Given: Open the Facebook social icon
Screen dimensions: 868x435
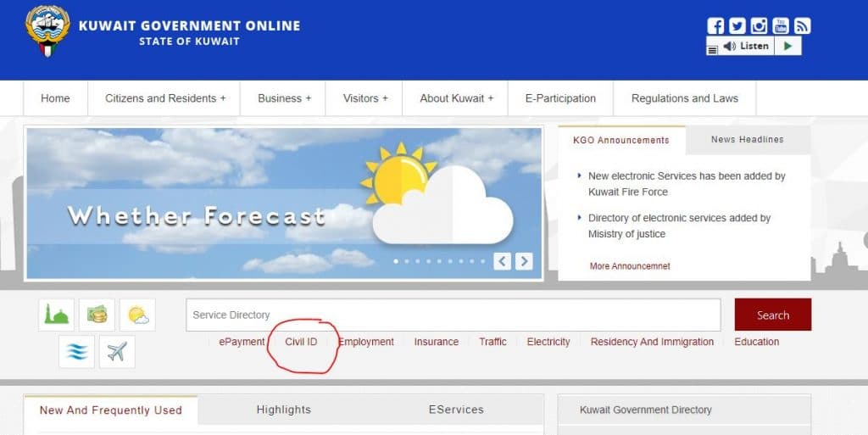Looking at the screenshot, I should pyautogui.click(x=715, y=25).
